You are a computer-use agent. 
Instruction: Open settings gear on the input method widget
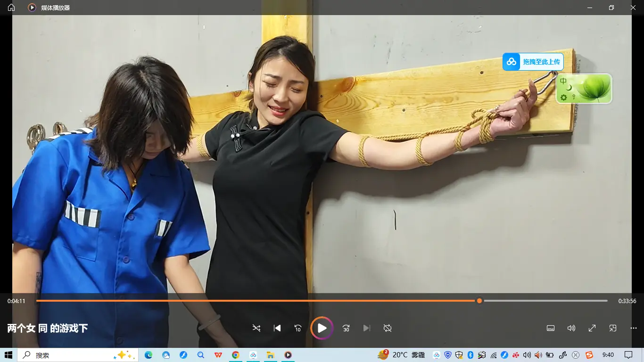point(563,98)
